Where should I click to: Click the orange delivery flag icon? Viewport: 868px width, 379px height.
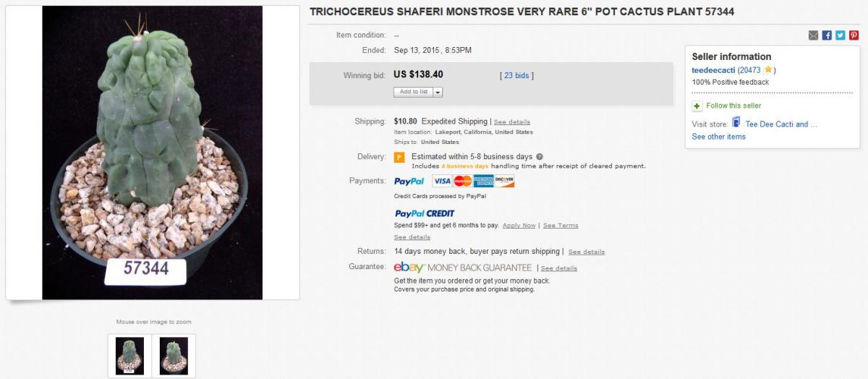[x=399, y=157]
